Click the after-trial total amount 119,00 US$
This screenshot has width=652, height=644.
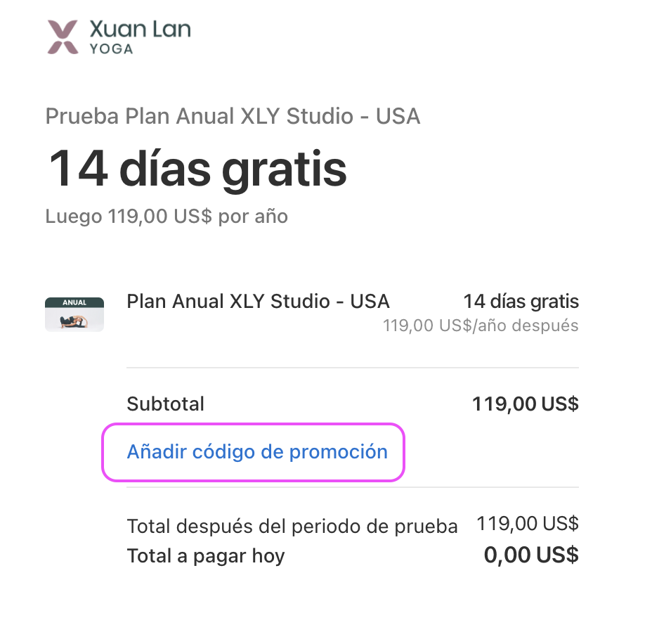tap(527, 524)
